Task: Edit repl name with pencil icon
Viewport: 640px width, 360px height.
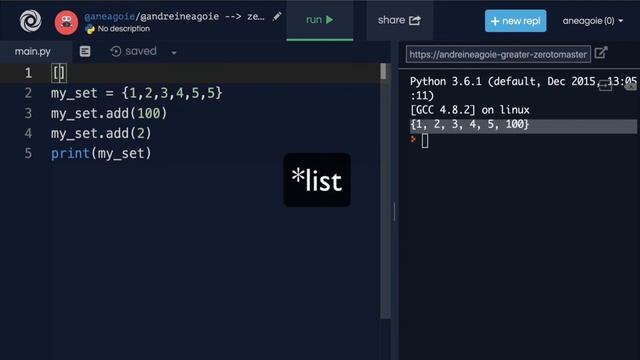Action: (x=277, y=16)
